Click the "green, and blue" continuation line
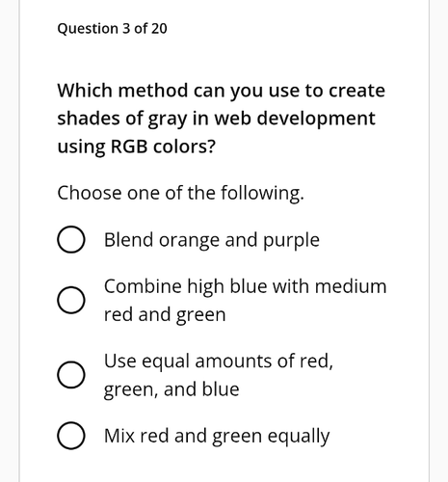 [171, 389]
